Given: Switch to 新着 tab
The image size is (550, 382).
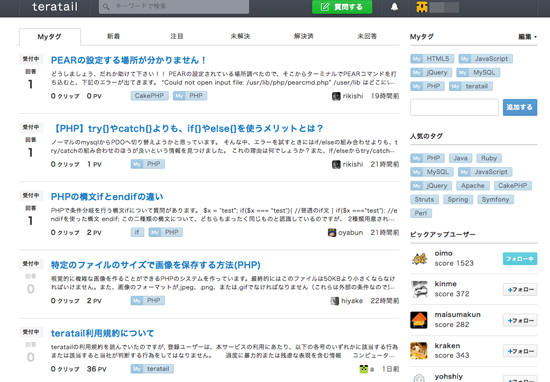Looking at the screenshot, I should point(113,36).
